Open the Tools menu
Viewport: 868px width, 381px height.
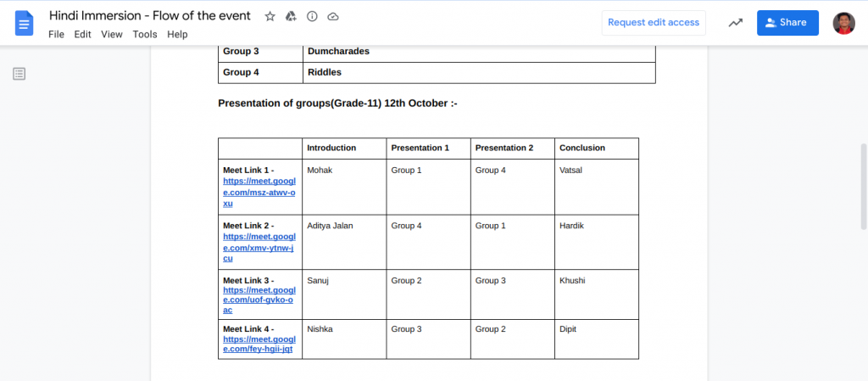(x=144, y=34)
